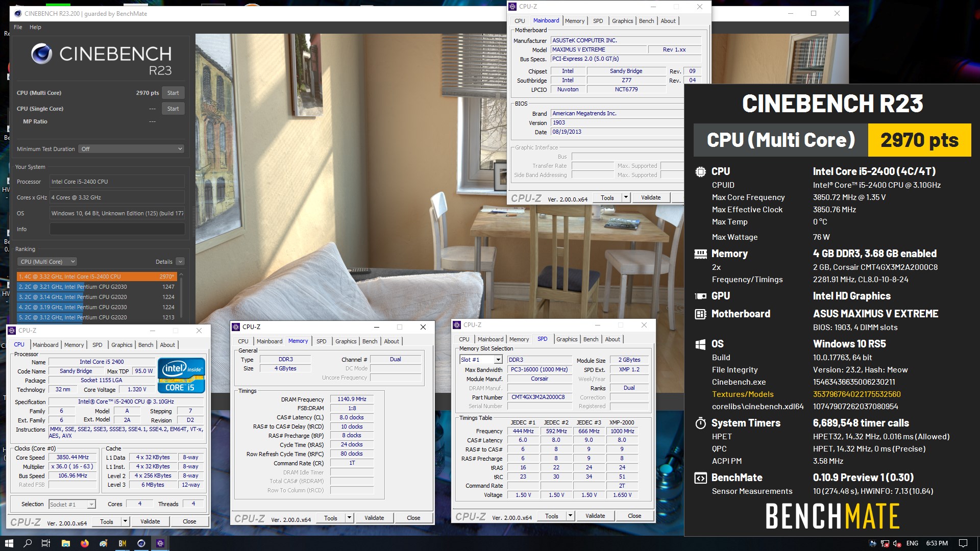Expand the ranking Details chevron

click(x=180, y=262)
